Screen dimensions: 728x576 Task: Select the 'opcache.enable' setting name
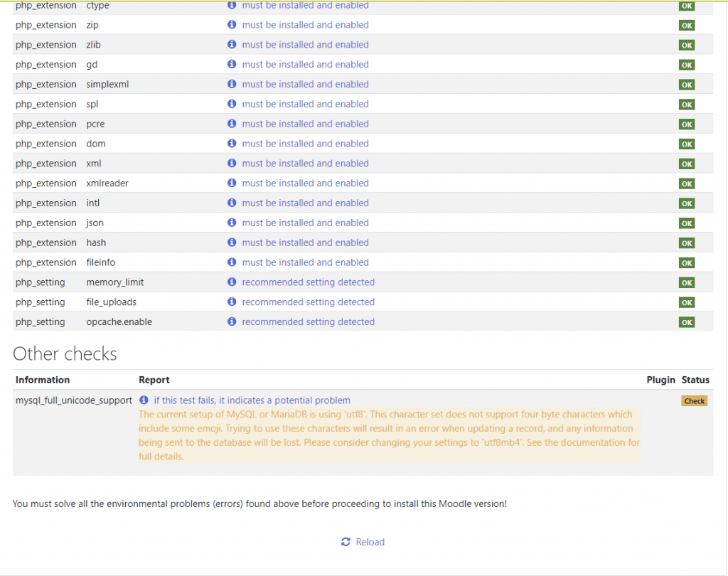[119, 322]
